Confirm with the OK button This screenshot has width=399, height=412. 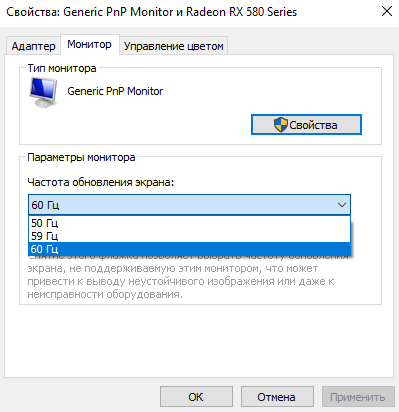(x=196, y=397)
